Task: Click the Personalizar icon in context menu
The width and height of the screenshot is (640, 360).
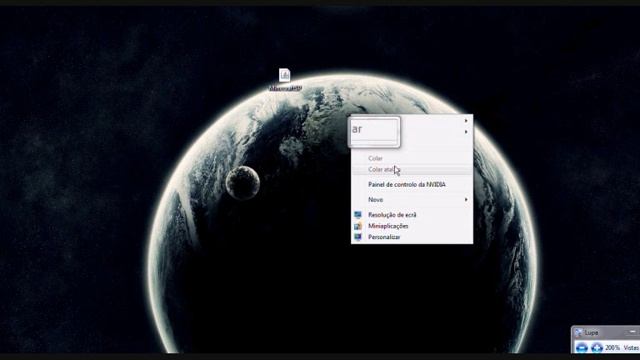Action: pyautogui.click(x=358, y=237)
